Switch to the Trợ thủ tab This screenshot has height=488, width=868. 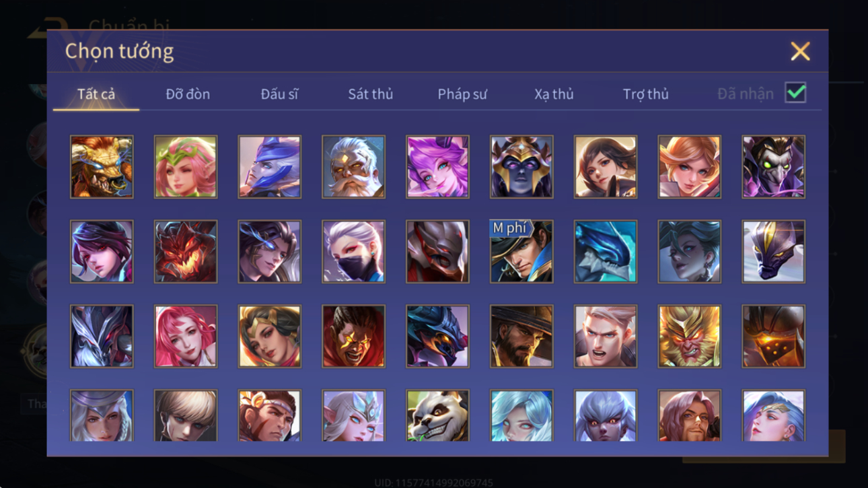tap(645, 94)
